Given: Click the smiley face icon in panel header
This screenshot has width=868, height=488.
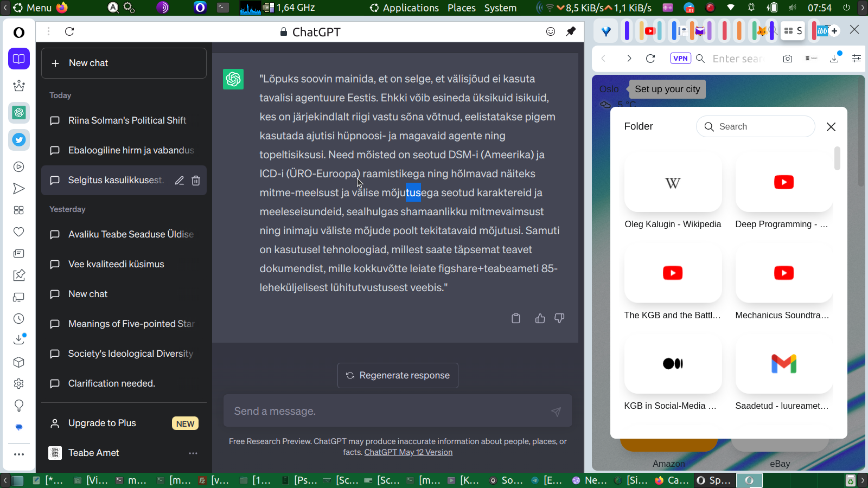Looking at the screenshot, I should 551,31.
